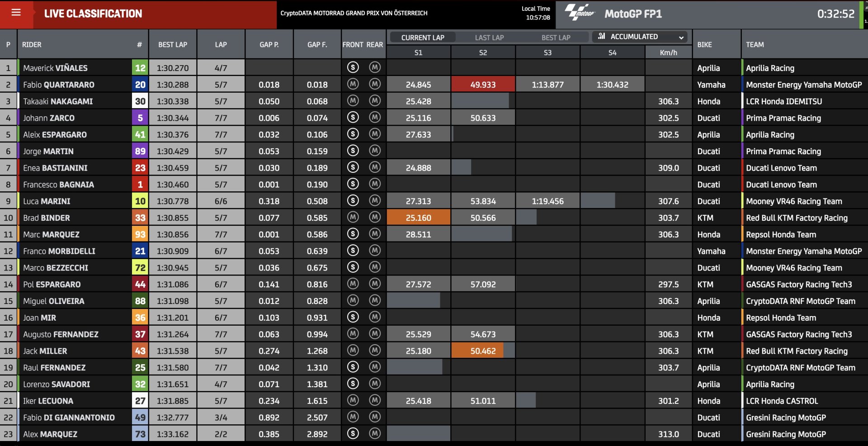Click Viñales rear tyre M icon
Image resolution: width=868 pixels, height=446 pixels.
pos(375,67)
